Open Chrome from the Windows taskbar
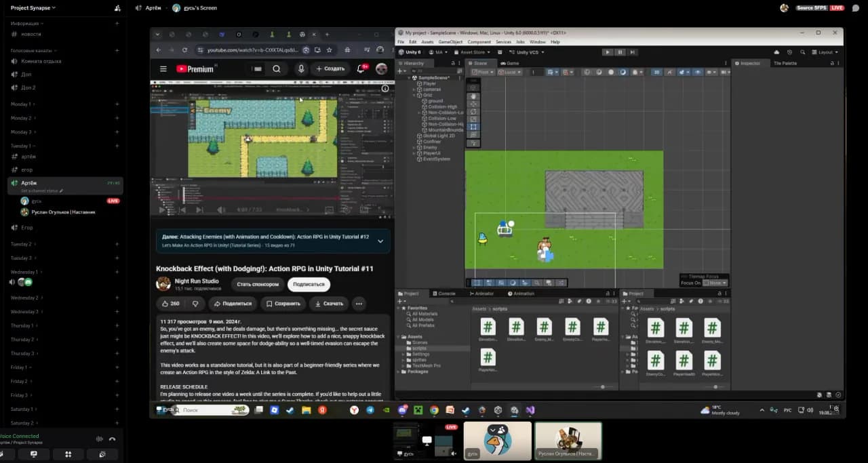 (435, 410)
